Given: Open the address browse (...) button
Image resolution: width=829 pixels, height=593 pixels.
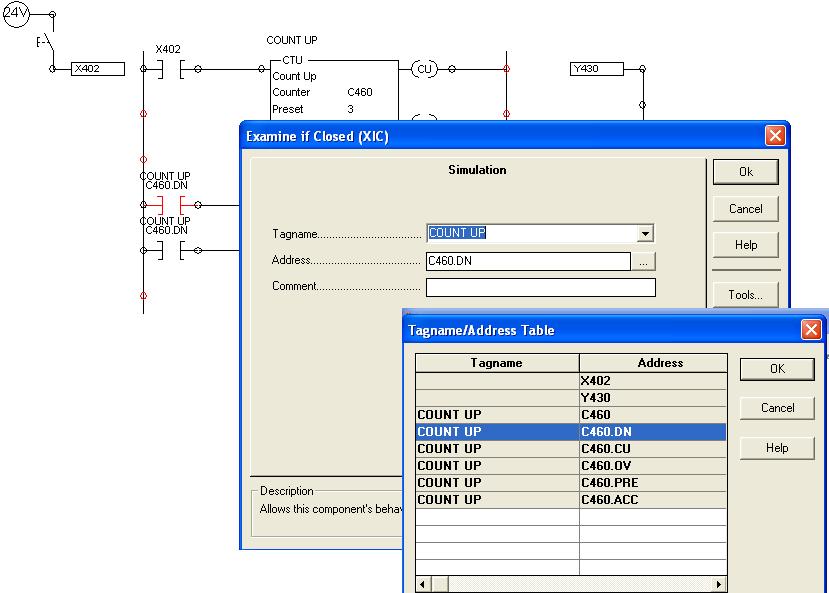Looking at the screenshot, I should point(643,262).
